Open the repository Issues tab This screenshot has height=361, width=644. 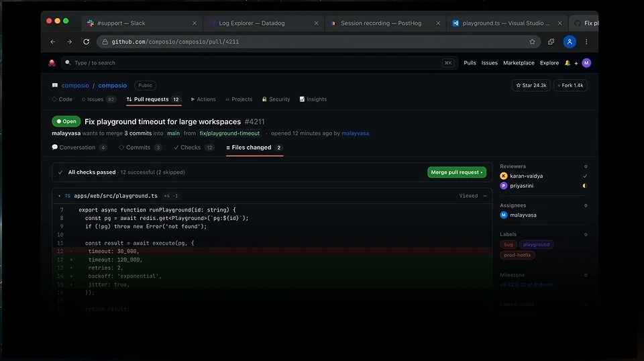click(x=99, y=99)
